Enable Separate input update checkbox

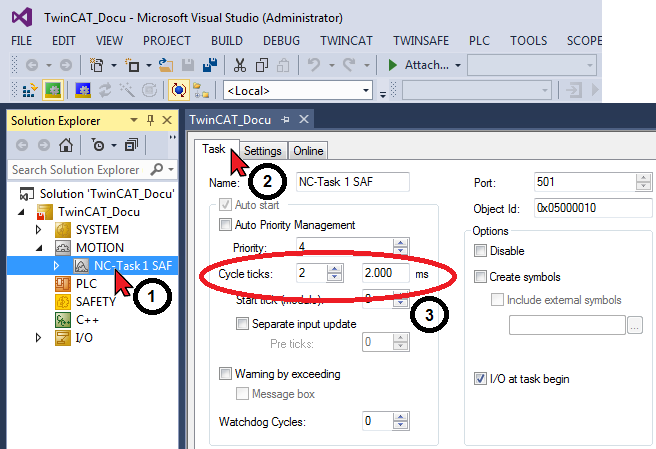tap(242, 324)
